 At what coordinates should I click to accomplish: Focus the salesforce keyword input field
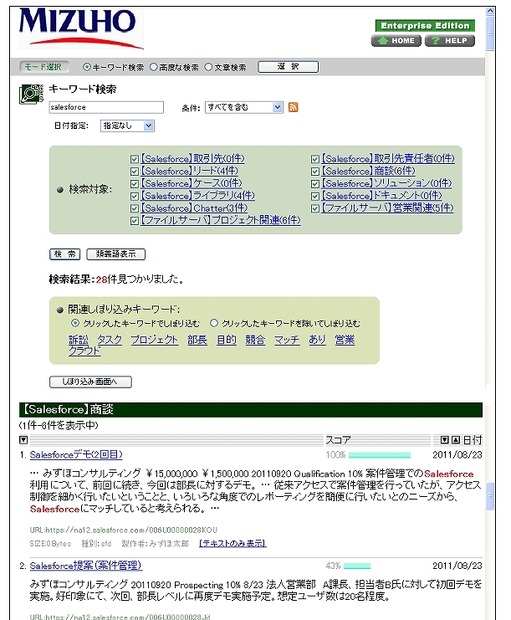[106, 107]
